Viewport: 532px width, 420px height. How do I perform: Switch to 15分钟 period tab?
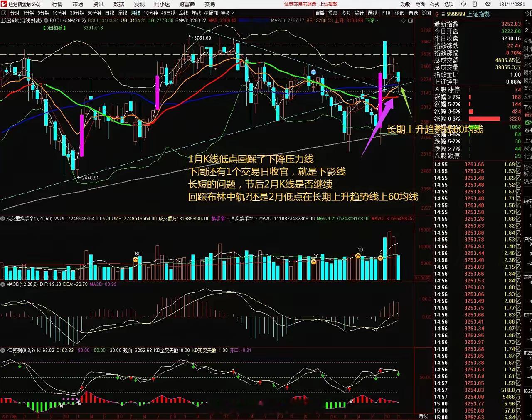pos(59,13)
